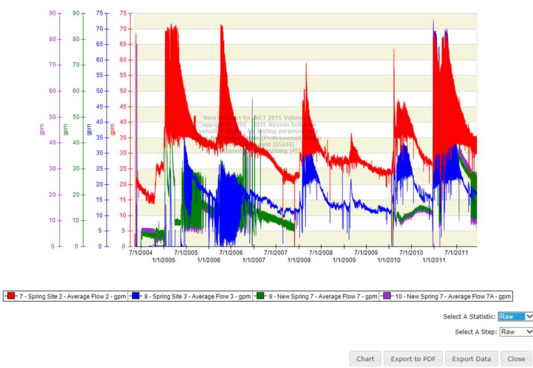Click the x-axis label 1/1/2011
The height and width of the screenshot is (368, 533).
(x=434, y=260)
